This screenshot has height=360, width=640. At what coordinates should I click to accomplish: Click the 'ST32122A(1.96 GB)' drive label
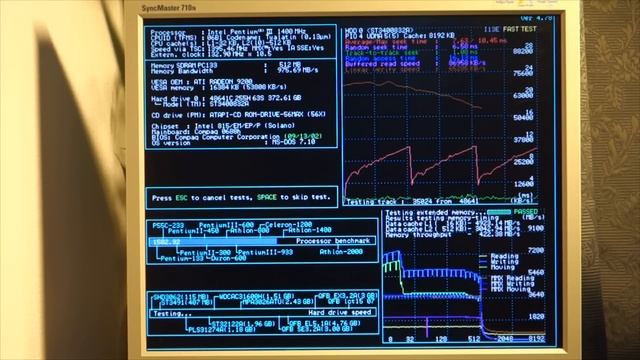243,324
